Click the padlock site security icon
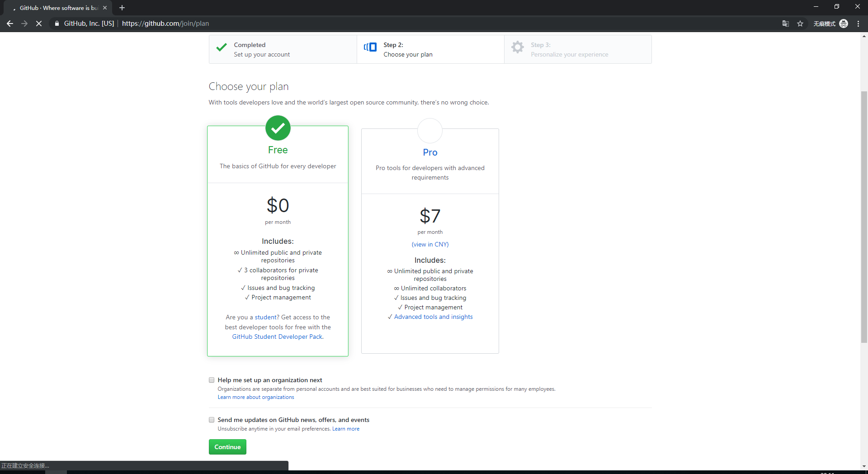The width and height of the screenshot is (868, 474). point(57,24)
